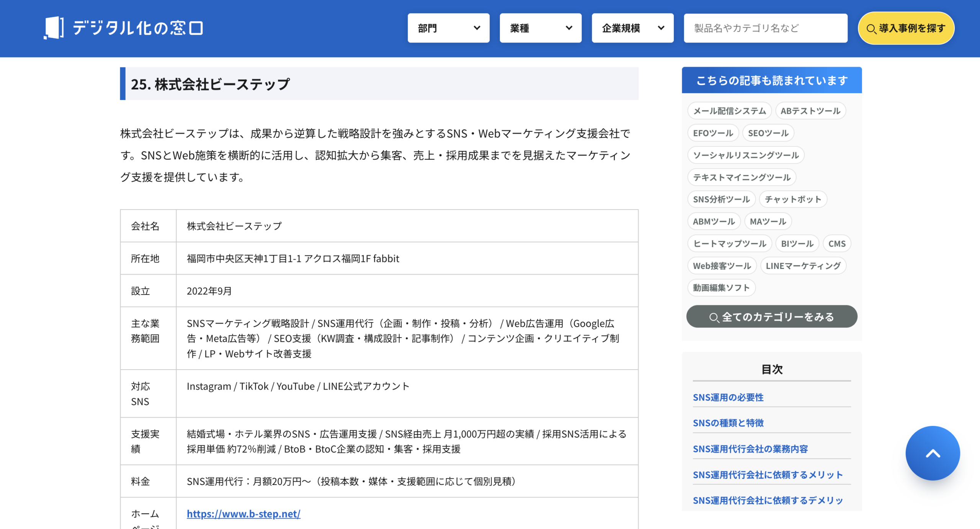Open the 企業規模 dropdown
Viewport: 980px width, 529px height.
pos(632,28)
